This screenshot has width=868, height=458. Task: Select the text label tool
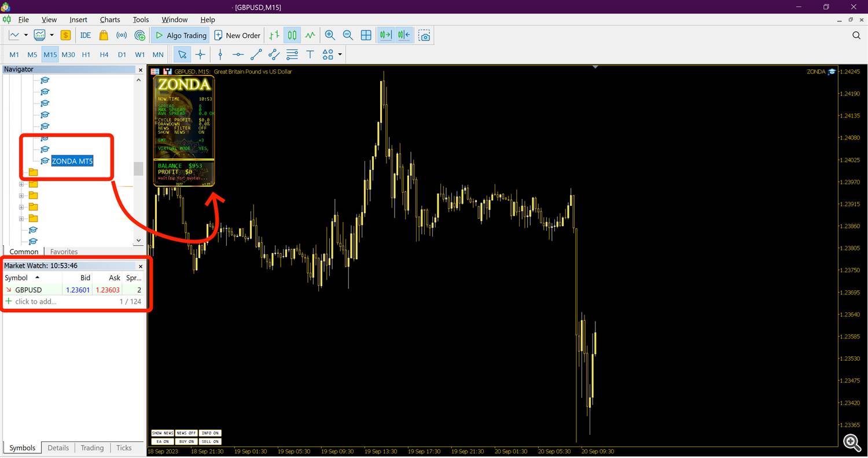pos(310,54)
